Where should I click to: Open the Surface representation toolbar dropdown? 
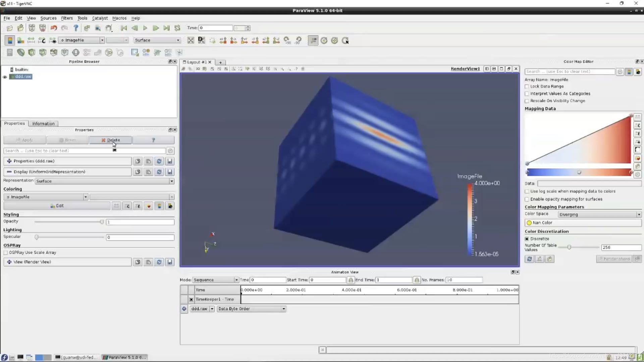pyautogui.click(x=157, y=40)
